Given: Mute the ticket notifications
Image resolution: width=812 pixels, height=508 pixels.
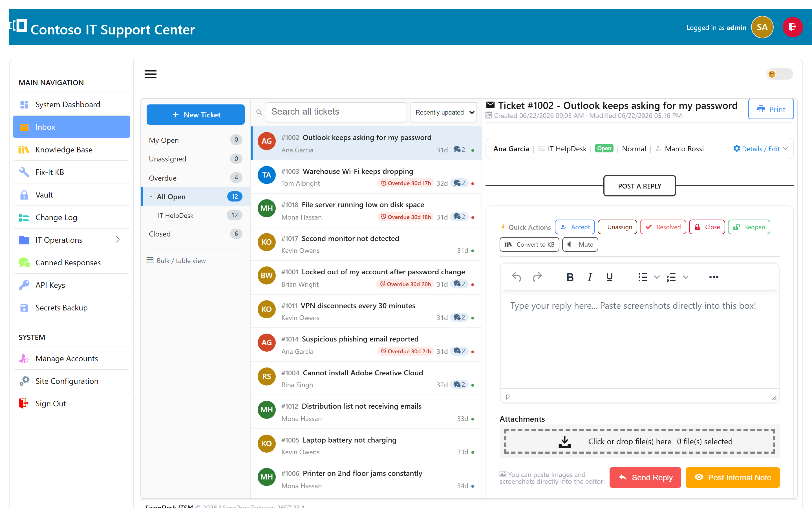Looking at the screenshot, I should (580, 245).
